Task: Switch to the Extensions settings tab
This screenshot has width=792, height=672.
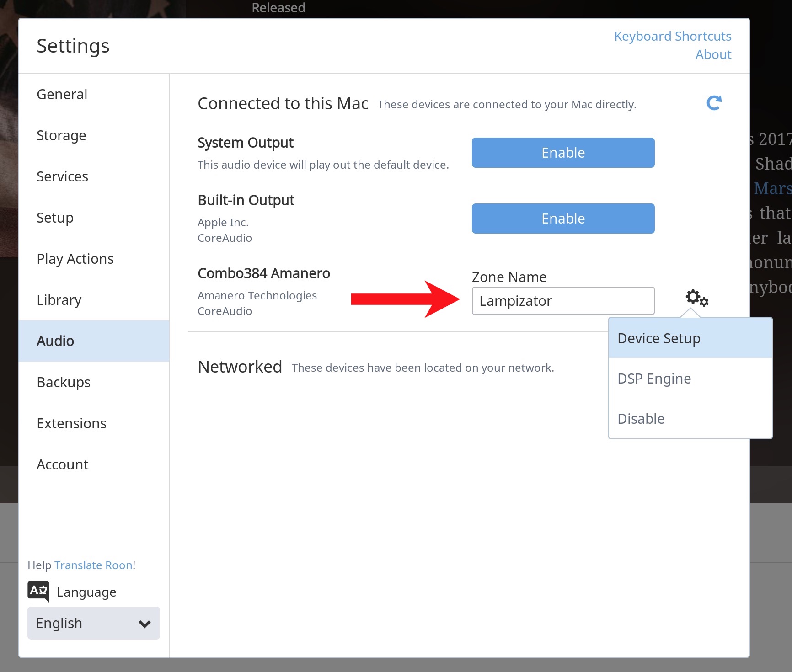Action: pos(71,423)
